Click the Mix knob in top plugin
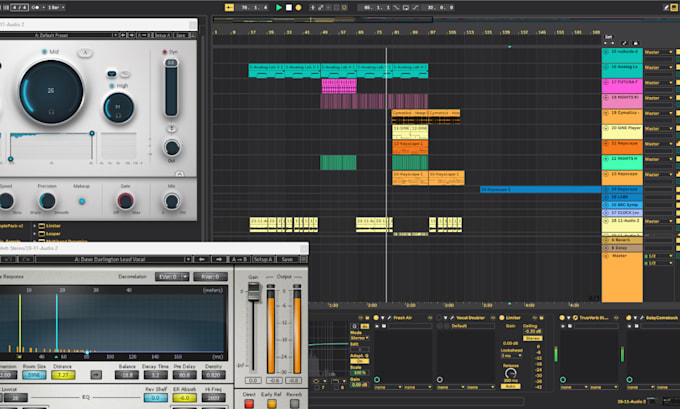 [171, 201]
